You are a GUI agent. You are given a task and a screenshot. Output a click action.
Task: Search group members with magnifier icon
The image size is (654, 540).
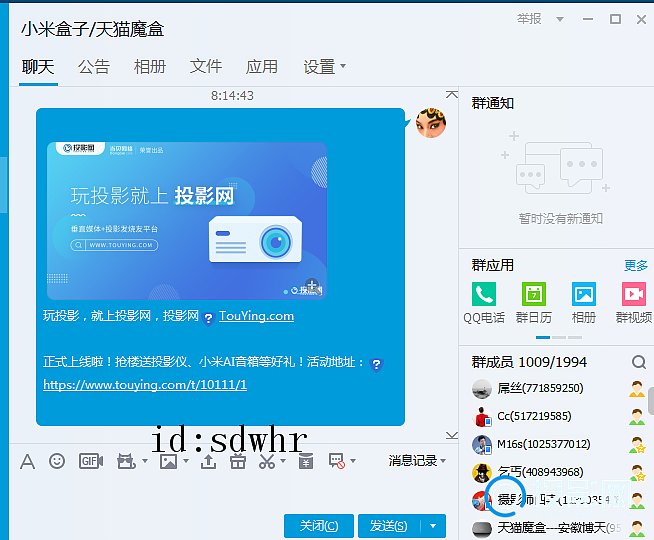[639, 362]
